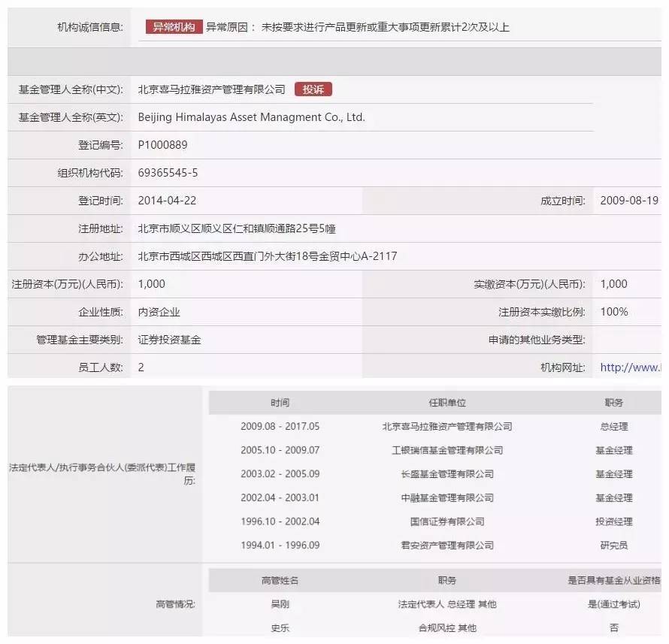The width and height of the screenshot is (669, 644).
Task: Click employer 长盛基金管理有限公司
Action: 447,474
